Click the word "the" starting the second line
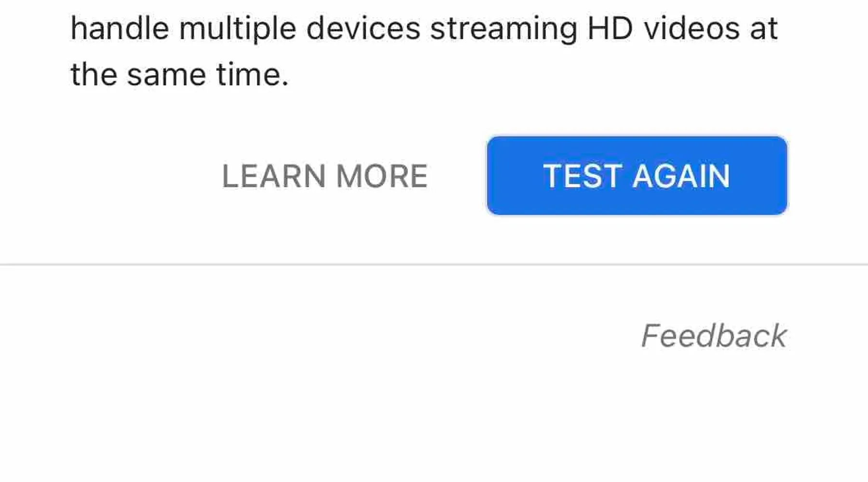 pyautogui.click(x=94, y=75)
